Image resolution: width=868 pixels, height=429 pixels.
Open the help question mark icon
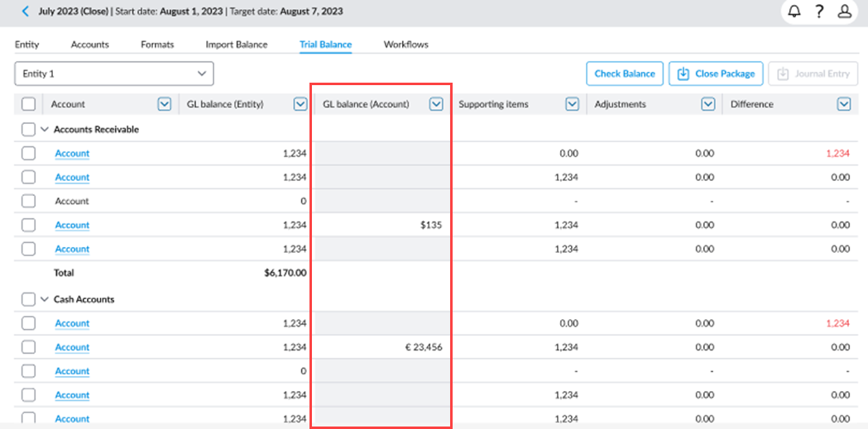[819, 12]
